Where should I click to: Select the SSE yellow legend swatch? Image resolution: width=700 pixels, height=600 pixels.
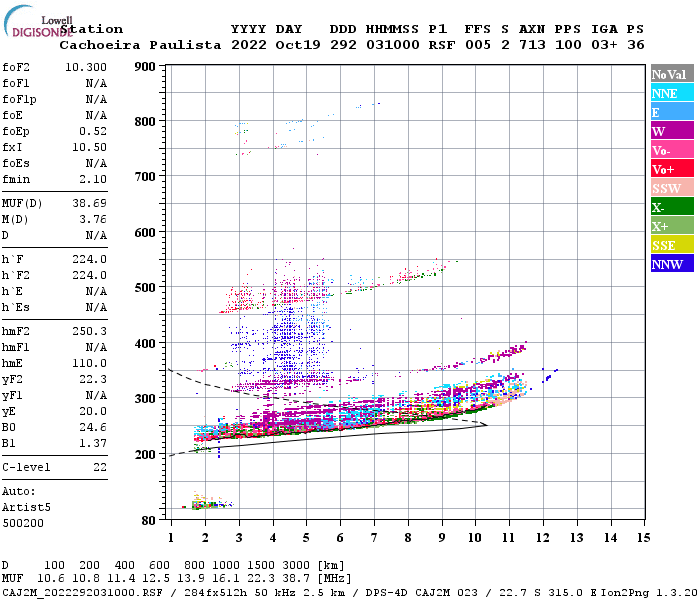point(672,245)
